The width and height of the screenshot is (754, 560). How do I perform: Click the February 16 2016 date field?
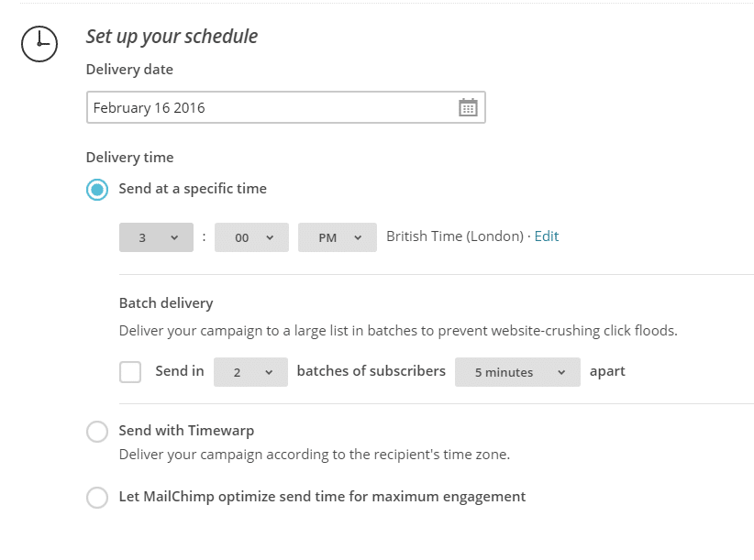(x=285, y=107)
